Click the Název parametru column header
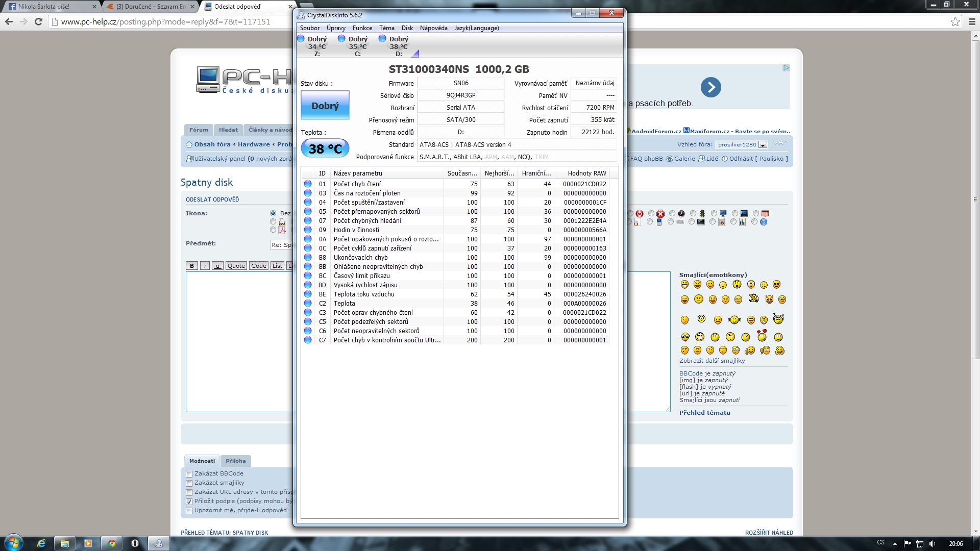Viewport: 980px width, 551px height. tap(387, 173)
